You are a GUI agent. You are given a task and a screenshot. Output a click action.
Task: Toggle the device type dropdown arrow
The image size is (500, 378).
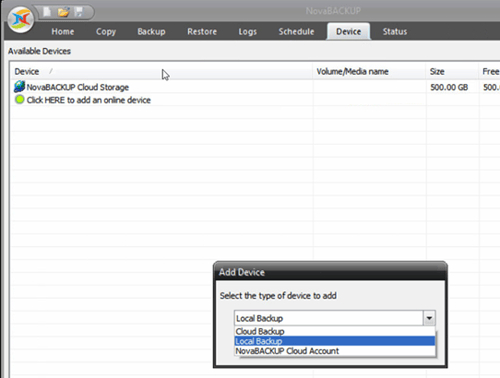coord(429,318)
